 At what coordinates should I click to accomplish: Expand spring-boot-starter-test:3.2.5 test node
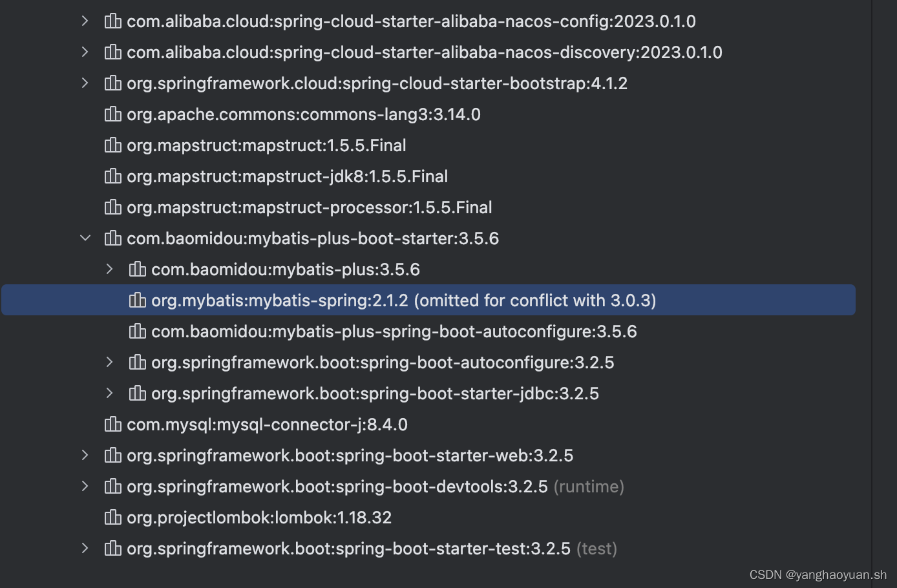(85, 549)
